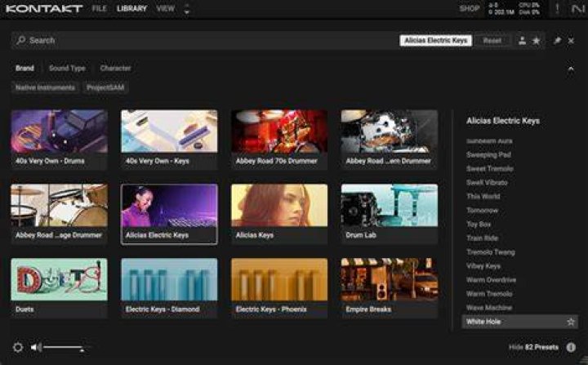Switch to the Brand tab

(x=24, y=69)
